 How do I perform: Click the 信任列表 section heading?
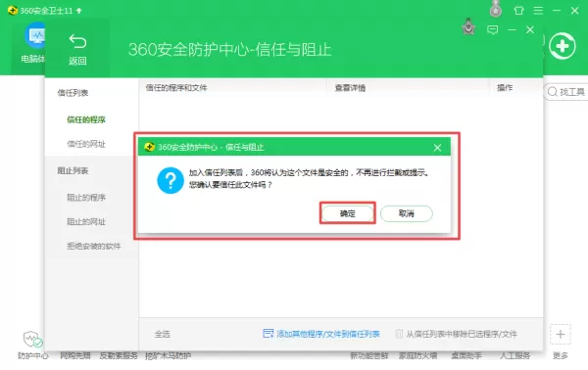(73, 93)
